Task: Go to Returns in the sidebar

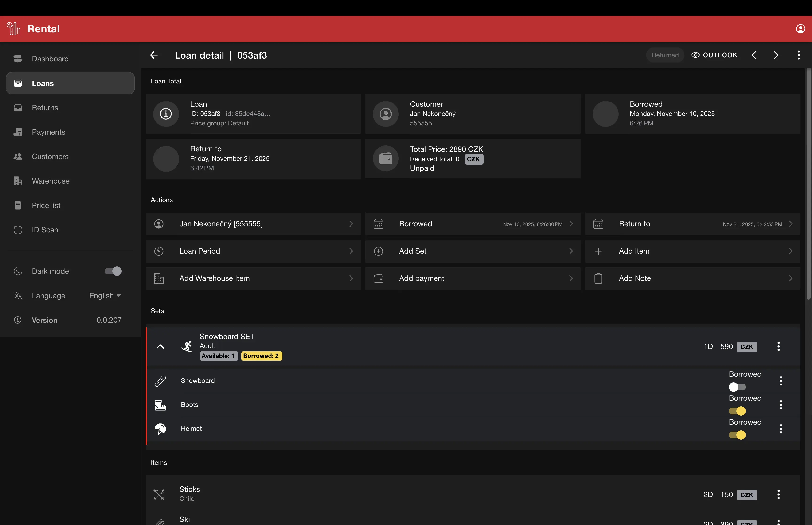Action: [x=70, y=108]
